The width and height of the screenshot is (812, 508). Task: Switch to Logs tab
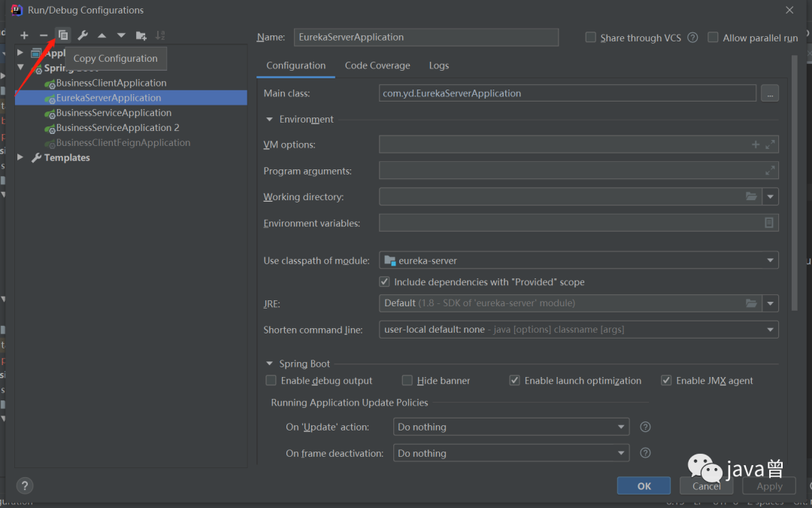click(x=438, y=65)
